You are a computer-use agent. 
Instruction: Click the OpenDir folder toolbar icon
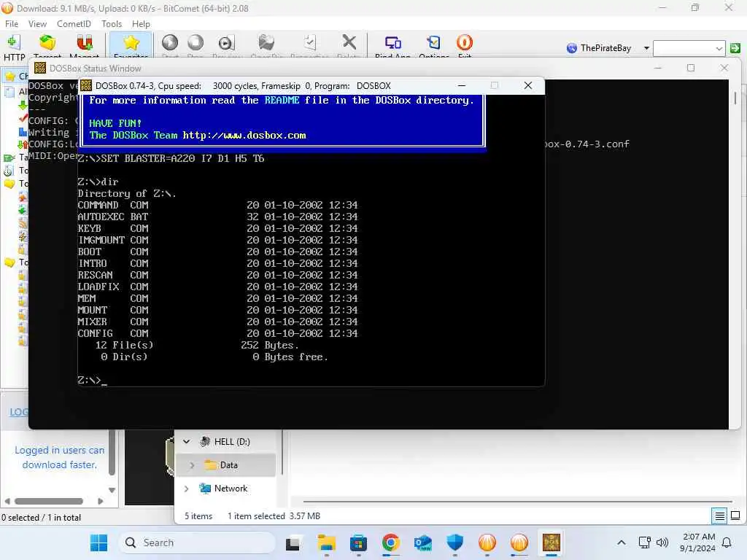pyautogui.click(x=266, y=42)
